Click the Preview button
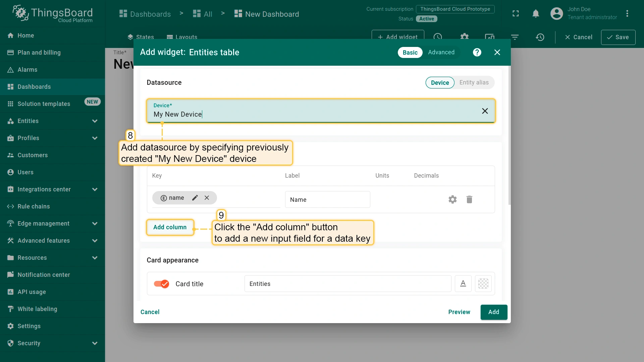Screen dimensions: 644x362 tap(459, 312)
